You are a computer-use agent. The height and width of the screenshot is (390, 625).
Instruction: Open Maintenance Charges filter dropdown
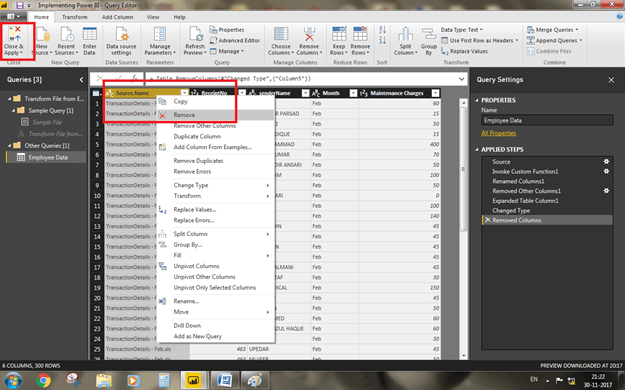click(435, 93)
